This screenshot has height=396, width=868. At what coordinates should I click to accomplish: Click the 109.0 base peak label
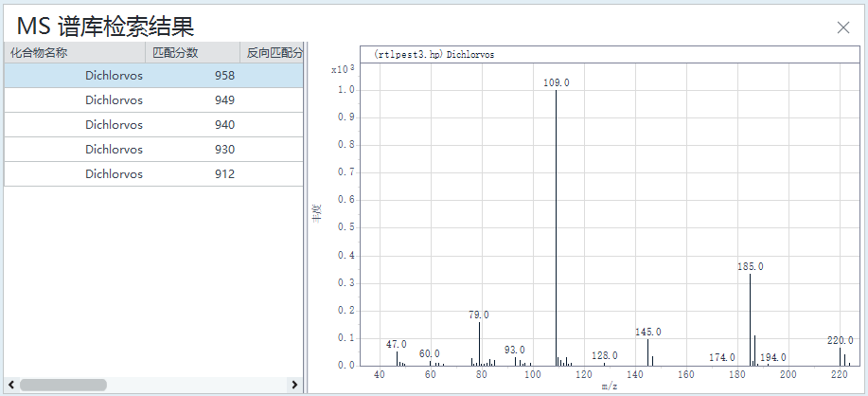tap(557, 82)
